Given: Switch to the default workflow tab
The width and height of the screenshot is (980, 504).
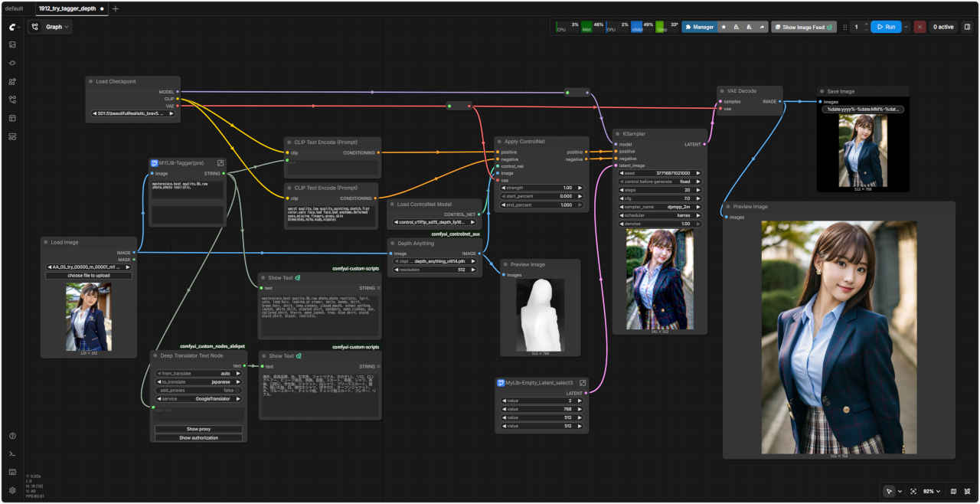Looking at the screenshot, I should (x=14, y=8).
